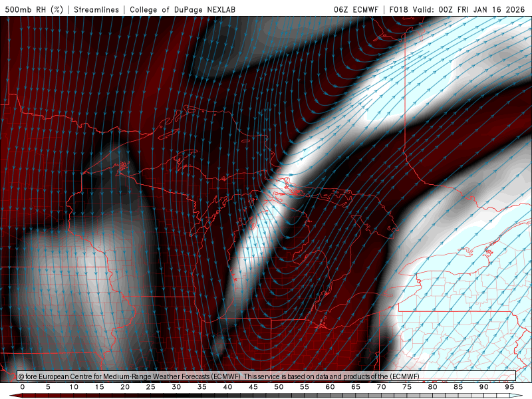Click the '45' value on color scale

pyautogui.click(x=253, y=387)
